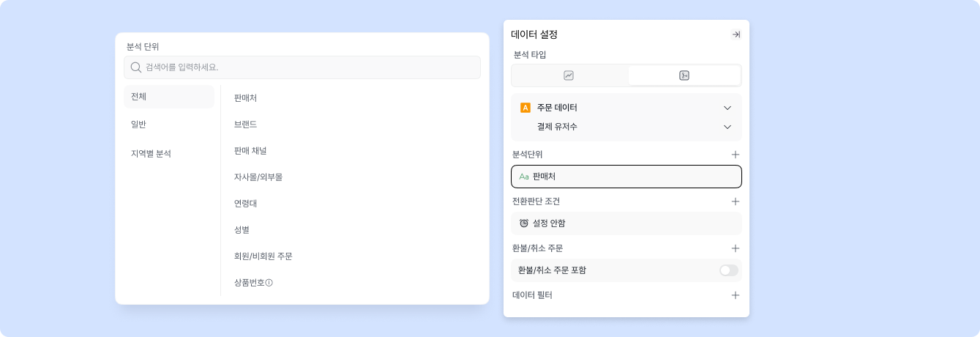Add a 데이터 필터 with plus icon

click(x=736, y=295)
